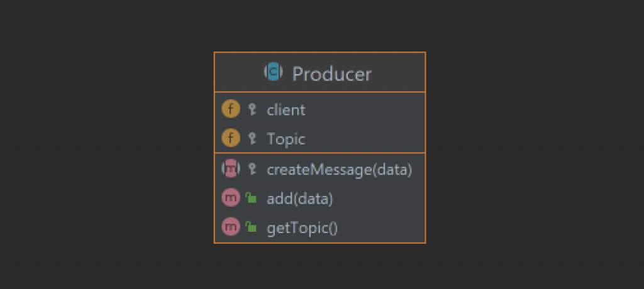
Task: Click the key visibility icon beside client
Action: coord(252,109)
